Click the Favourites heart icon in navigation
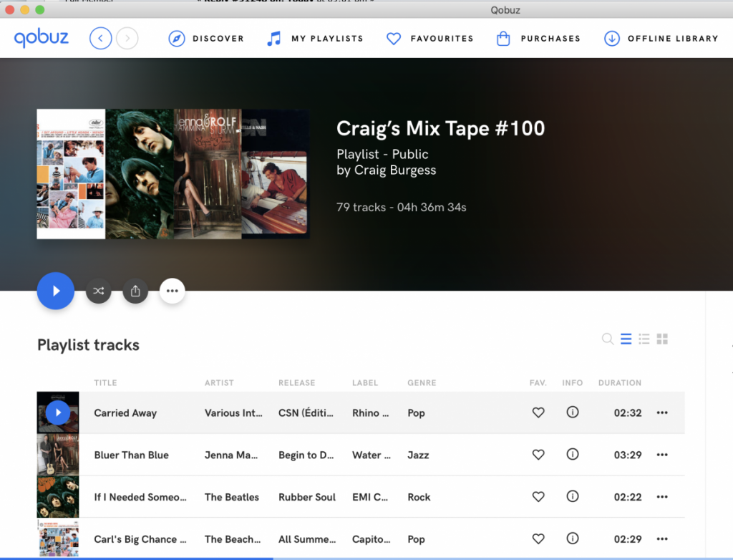The image size is (733, 560). tap(394, 39)
